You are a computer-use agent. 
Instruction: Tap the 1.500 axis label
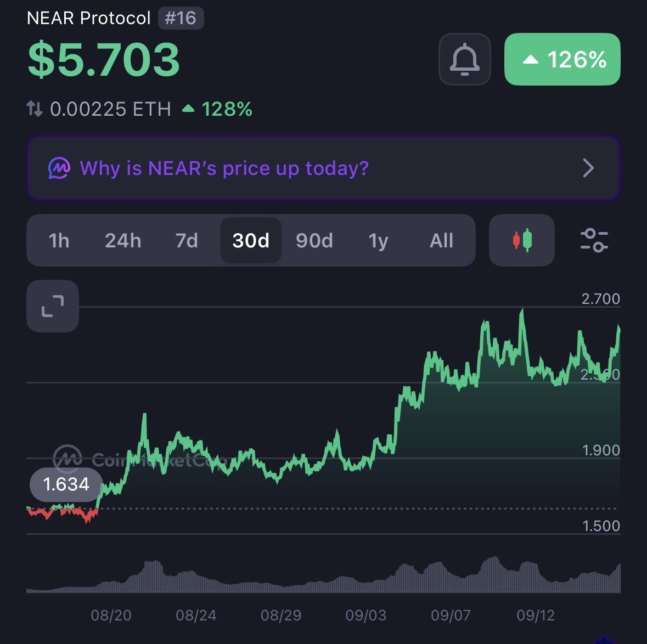tap(601, 526)
